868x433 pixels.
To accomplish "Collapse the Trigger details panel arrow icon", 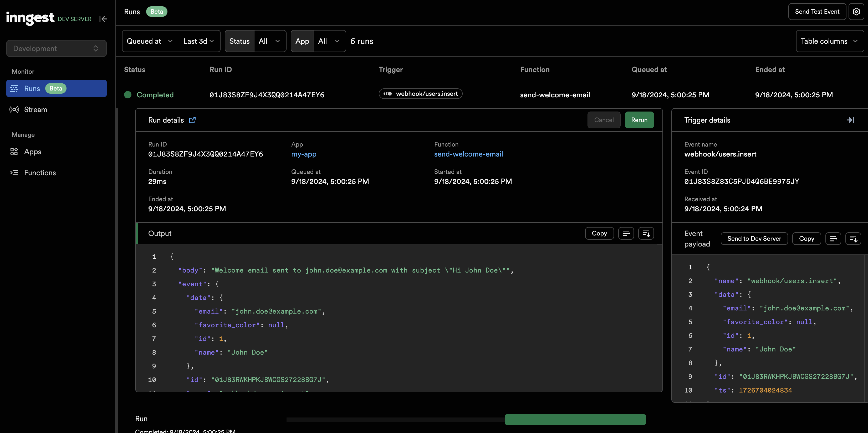I will pyautogui.click(x=850, y=120).
